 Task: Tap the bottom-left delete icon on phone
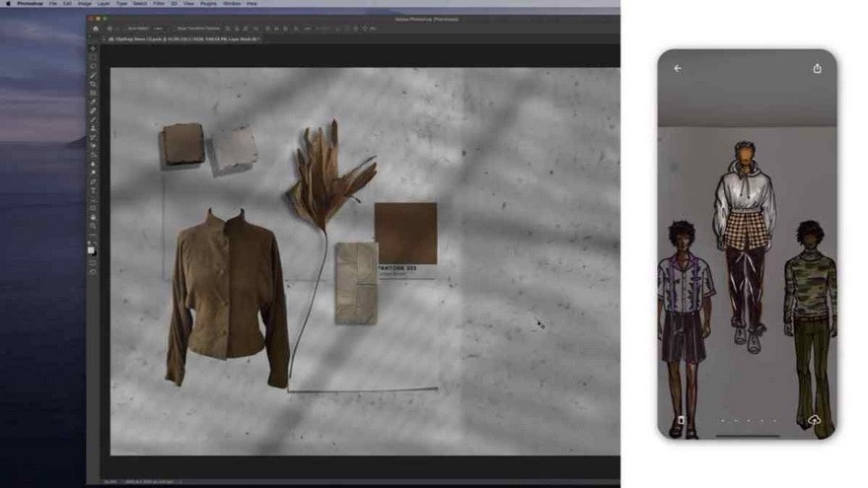point(681,421)
